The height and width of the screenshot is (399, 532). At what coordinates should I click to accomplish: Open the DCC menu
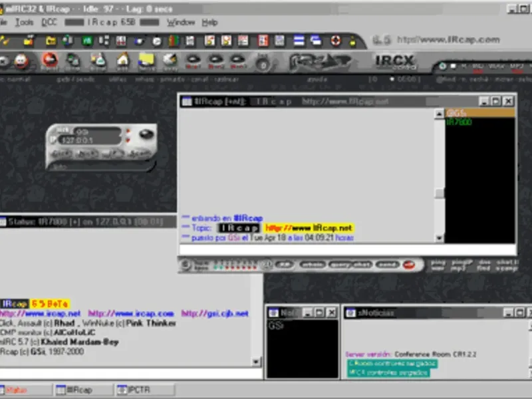(49, 23)
